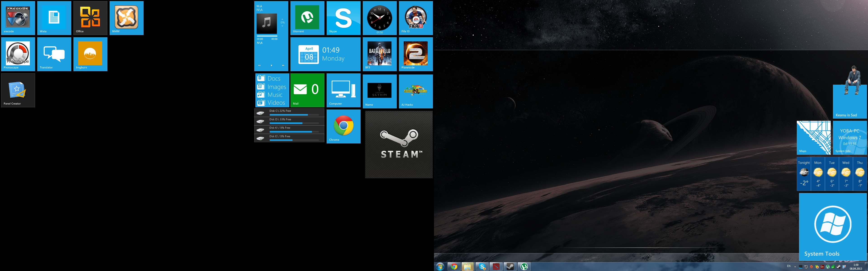Launch the Imgburn tile

tap(90, 54)
